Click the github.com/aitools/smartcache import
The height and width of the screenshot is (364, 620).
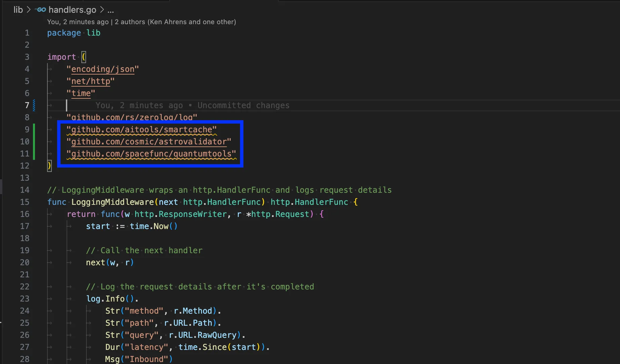142,130
